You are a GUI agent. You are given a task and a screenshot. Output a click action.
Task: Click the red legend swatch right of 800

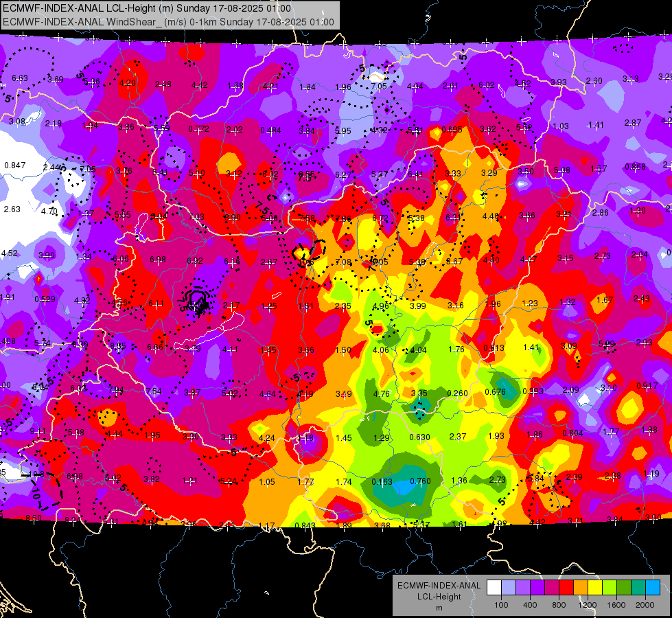pyautogui.click(x=566, y=588)
